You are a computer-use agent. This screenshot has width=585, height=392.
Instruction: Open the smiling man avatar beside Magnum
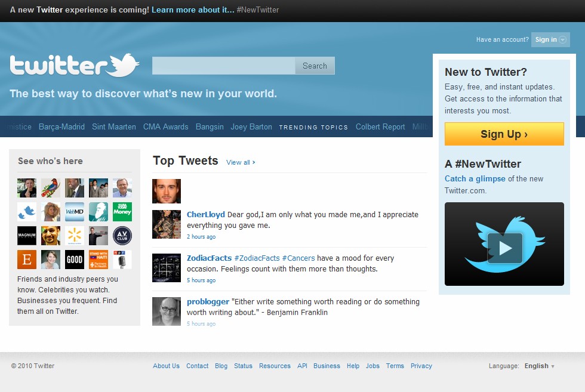click(x=51, y=235)
